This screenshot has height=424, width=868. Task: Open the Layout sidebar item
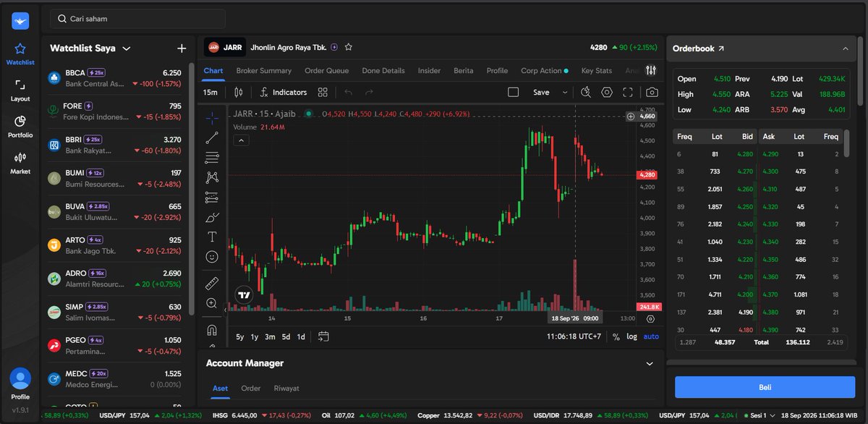point(20,90)
